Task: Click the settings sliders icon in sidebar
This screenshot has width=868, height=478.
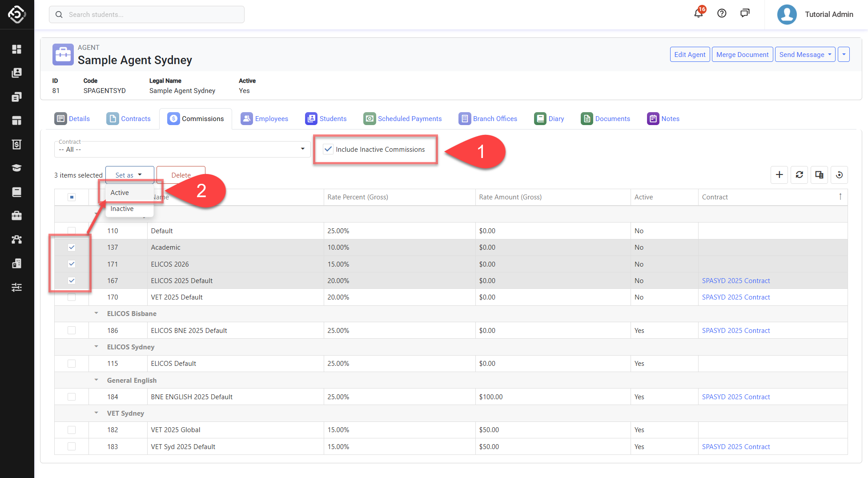Action: [17, 287]
